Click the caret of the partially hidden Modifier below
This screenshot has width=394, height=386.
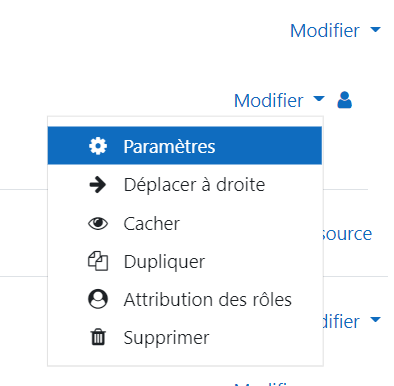pyautogui.click(x=376, y=320)
